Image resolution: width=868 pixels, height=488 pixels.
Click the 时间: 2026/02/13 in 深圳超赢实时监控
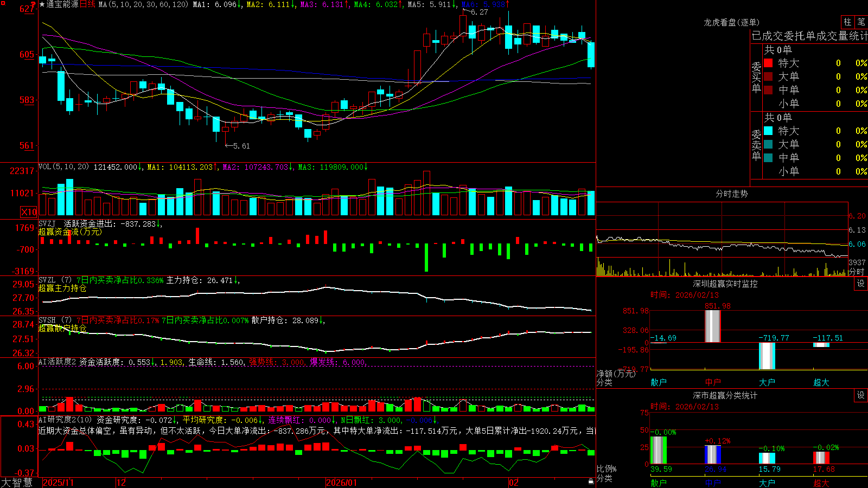click(x=684, y=295)
